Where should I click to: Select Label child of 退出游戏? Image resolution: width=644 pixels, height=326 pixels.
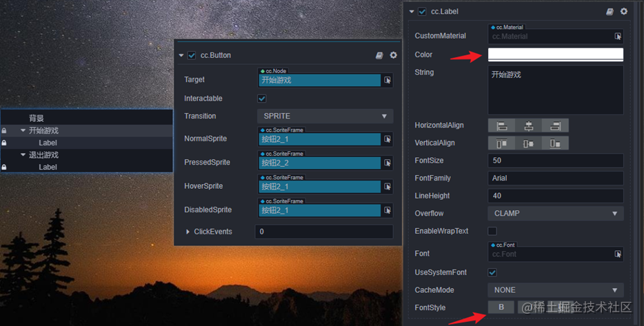pos(48,167)
